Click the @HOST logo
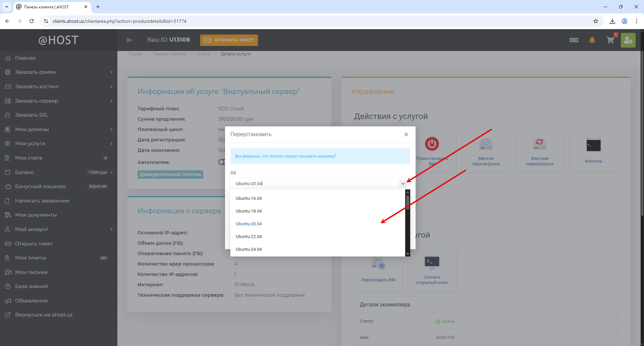Screen dimensions: 644x346 pyautogui.click(x=58, y=40)
